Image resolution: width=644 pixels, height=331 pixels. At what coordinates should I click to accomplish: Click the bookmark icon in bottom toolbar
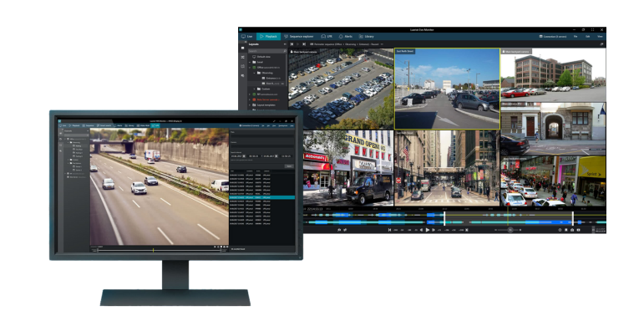click(566, 230)
